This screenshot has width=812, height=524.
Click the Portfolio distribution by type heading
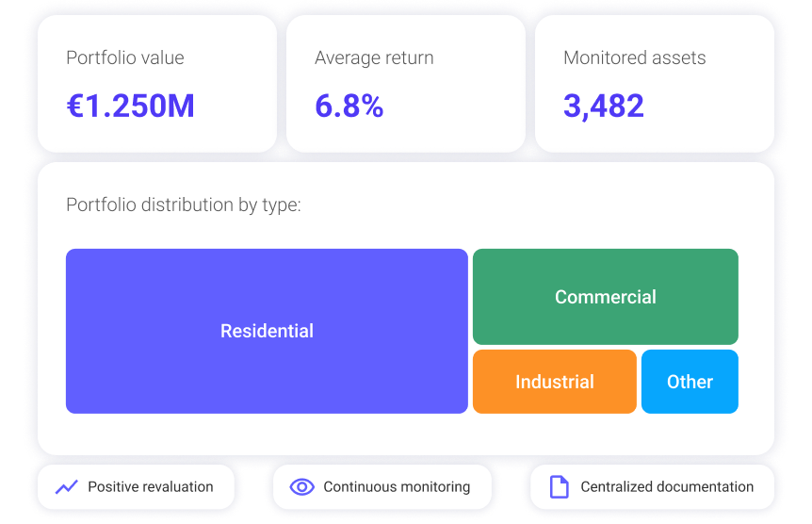[184, 205]
